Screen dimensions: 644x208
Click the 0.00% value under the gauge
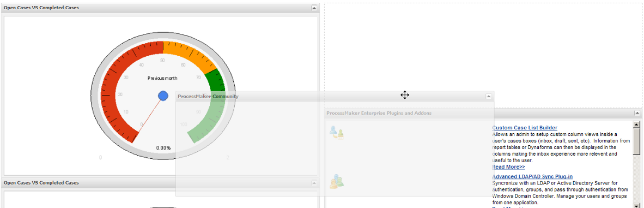163,148
